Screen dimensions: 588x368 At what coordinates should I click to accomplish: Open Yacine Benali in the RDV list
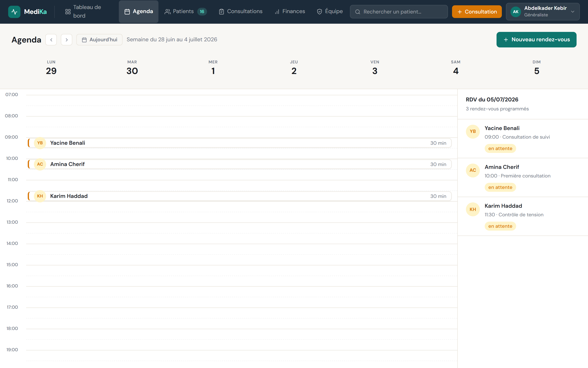(523, 139)
